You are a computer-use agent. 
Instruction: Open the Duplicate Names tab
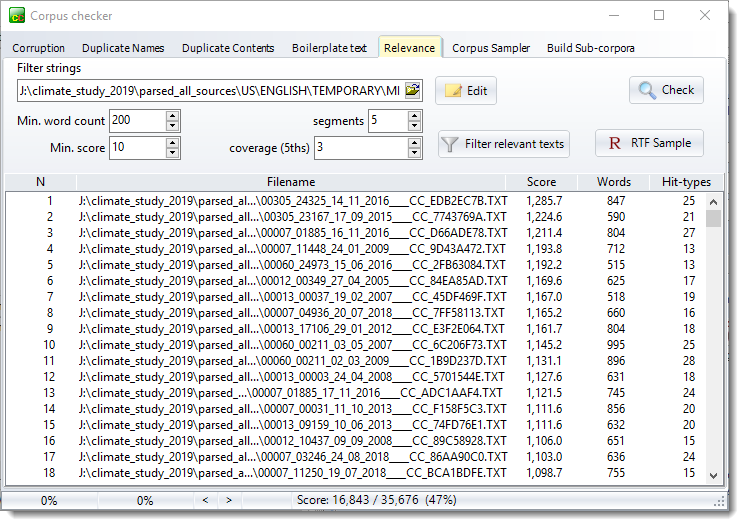(125, 48)
